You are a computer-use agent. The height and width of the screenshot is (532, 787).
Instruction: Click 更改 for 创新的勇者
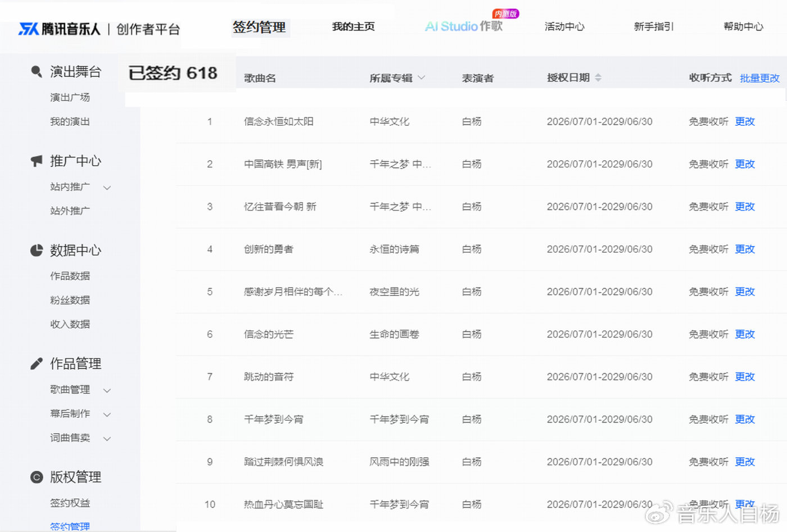click(745, 249)
